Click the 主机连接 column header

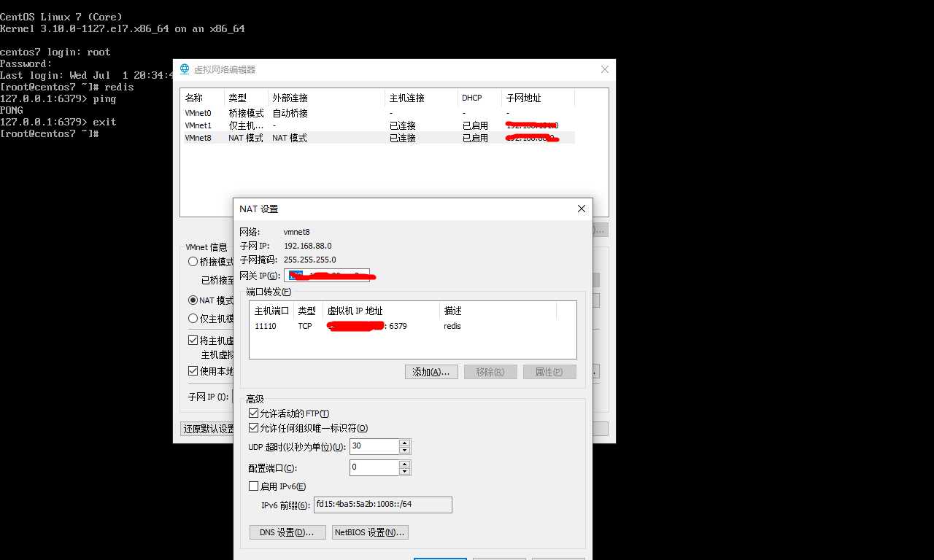(422, 98)
